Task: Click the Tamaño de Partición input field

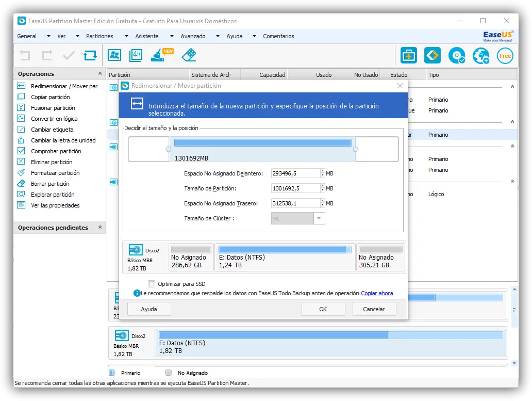Action: click(295, 188)
